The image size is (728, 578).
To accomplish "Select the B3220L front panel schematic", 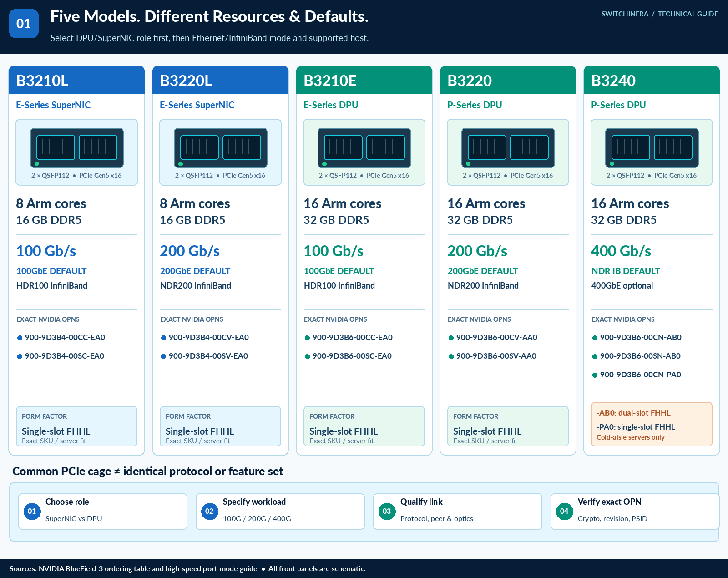I will point(221,147).
